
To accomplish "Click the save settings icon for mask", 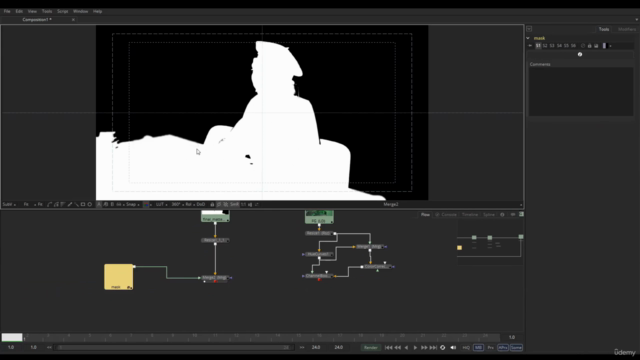I will click(596, 46).
